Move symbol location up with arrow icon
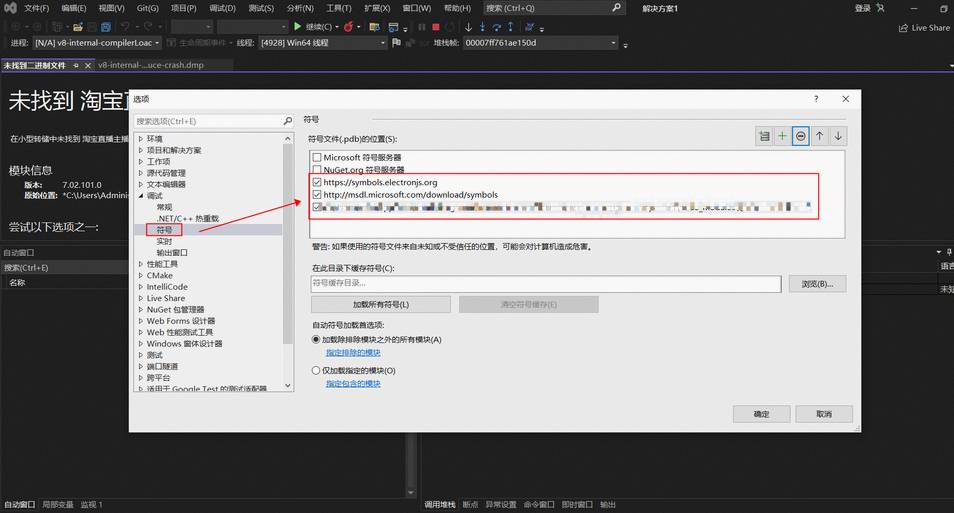954x513 pixels. point(820,136)
